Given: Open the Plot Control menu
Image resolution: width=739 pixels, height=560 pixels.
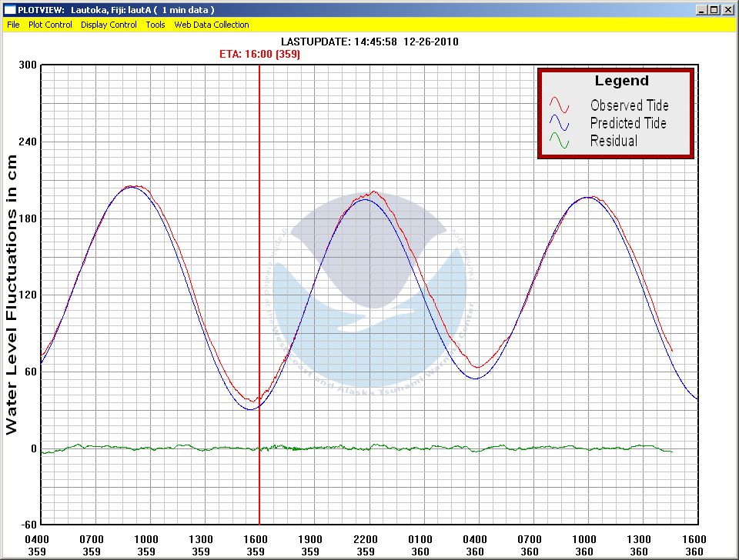Looking at the screenshot, I should point(50,25).
